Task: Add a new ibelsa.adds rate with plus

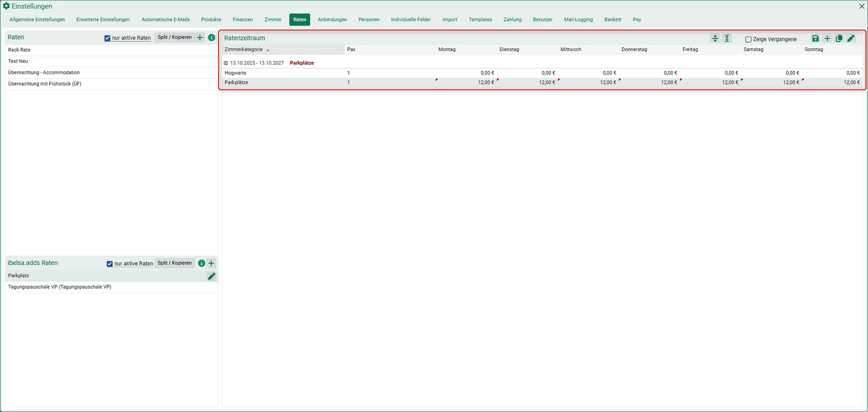Action: pos(212,263)
